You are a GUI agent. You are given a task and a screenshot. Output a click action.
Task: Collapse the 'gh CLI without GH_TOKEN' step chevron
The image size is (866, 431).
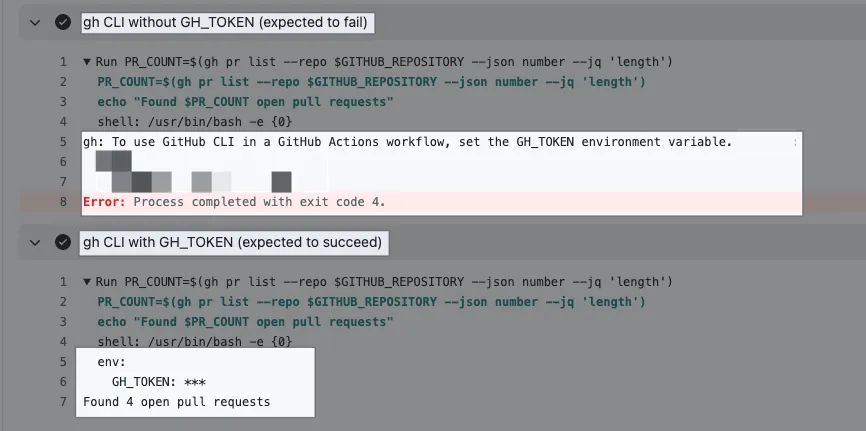[36, 22]
